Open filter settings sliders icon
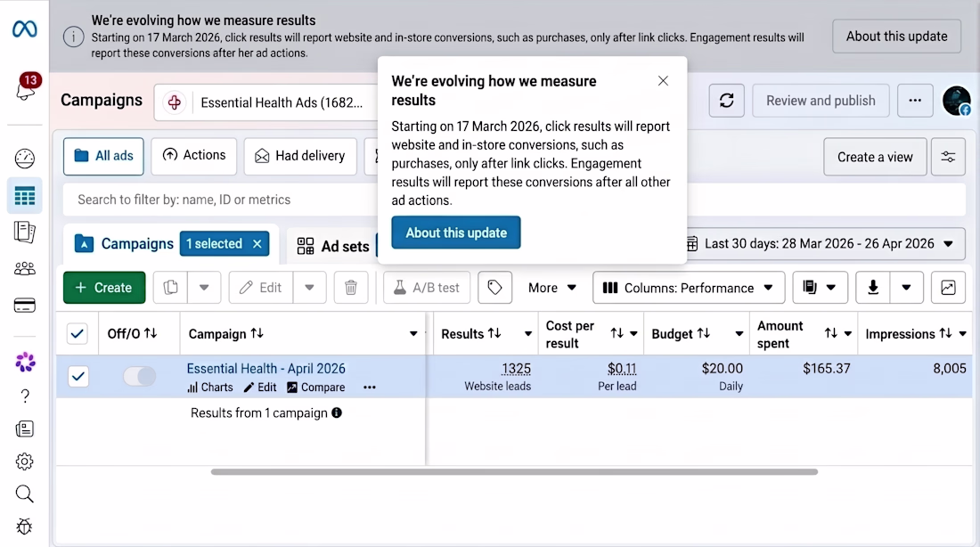The height and width of the screenshot is (547, 980). [948, 157]
